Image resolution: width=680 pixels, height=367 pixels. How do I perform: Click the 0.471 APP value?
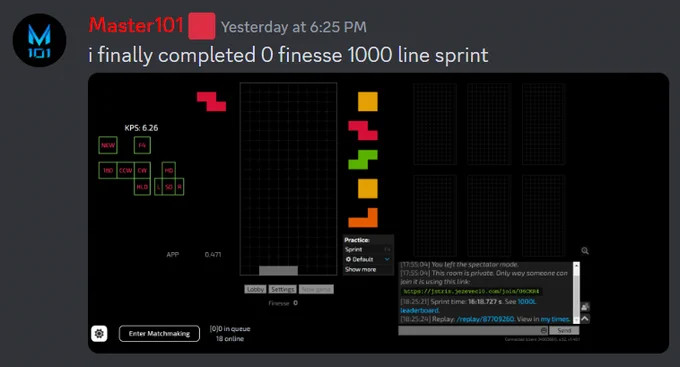point(213,255)
